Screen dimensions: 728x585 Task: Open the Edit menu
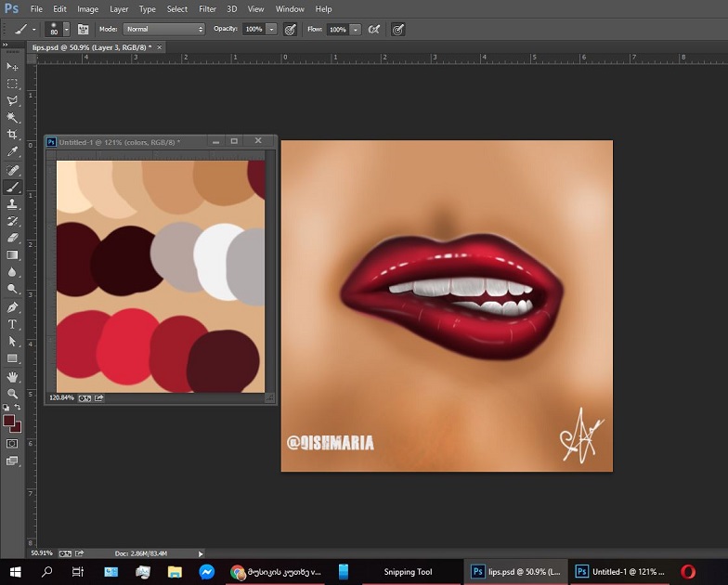[x=59, y=9]
